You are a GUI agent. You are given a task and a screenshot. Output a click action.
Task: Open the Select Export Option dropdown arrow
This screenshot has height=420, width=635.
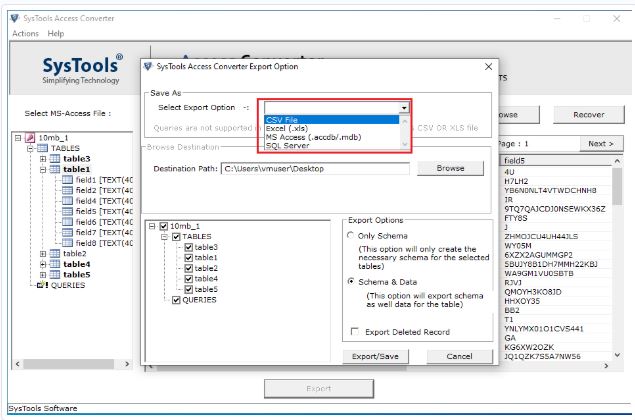[404, 107]
